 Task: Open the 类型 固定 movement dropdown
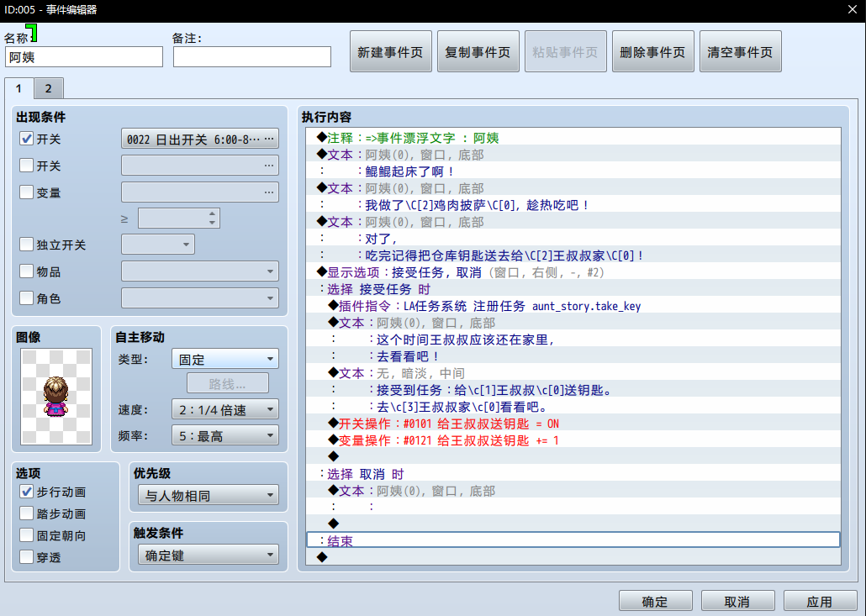coord(225,359)
